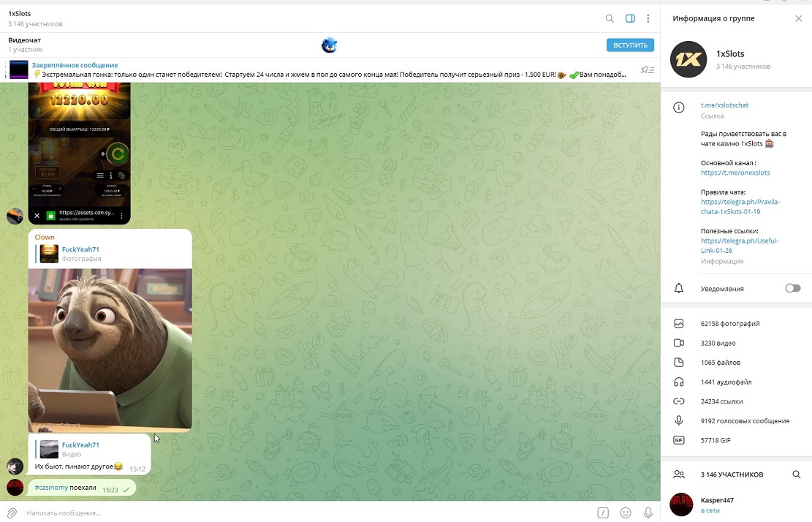Click the headphones audio files icon
812x522 pixels.
click(x=678, y=382)
